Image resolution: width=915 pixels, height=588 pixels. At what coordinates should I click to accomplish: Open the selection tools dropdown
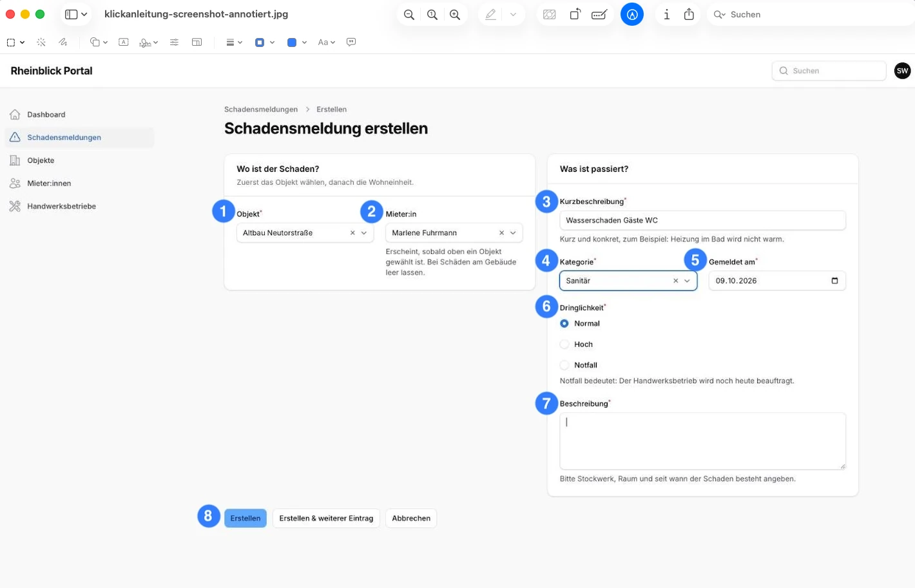[x=15, y=43]
